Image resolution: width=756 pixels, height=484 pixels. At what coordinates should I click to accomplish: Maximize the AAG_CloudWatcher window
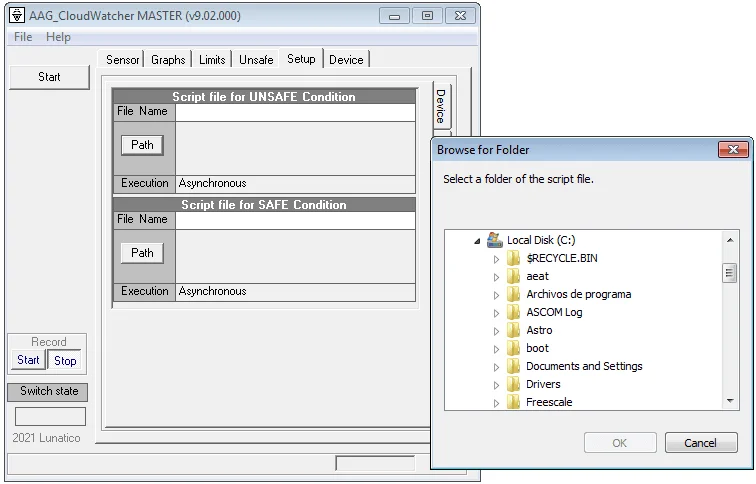(427, 16)
